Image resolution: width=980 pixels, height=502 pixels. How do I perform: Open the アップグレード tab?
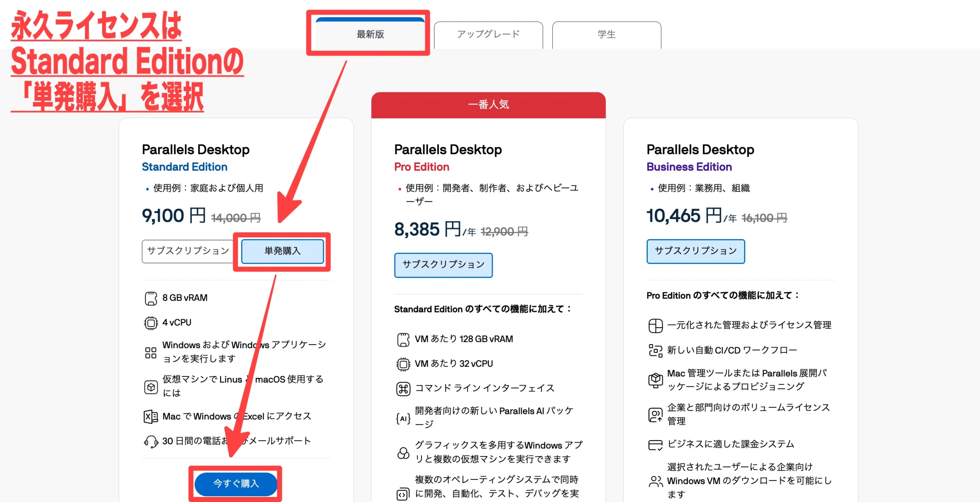tap(488, 34)
